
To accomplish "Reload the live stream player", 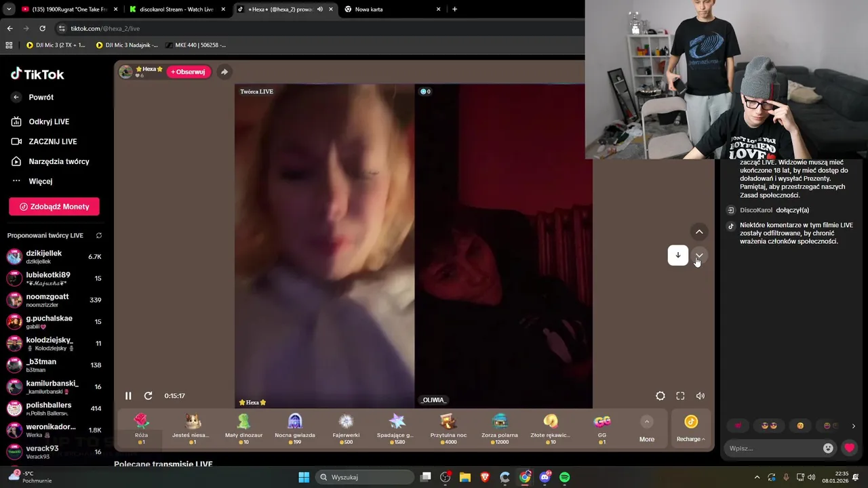I will 148,396.
